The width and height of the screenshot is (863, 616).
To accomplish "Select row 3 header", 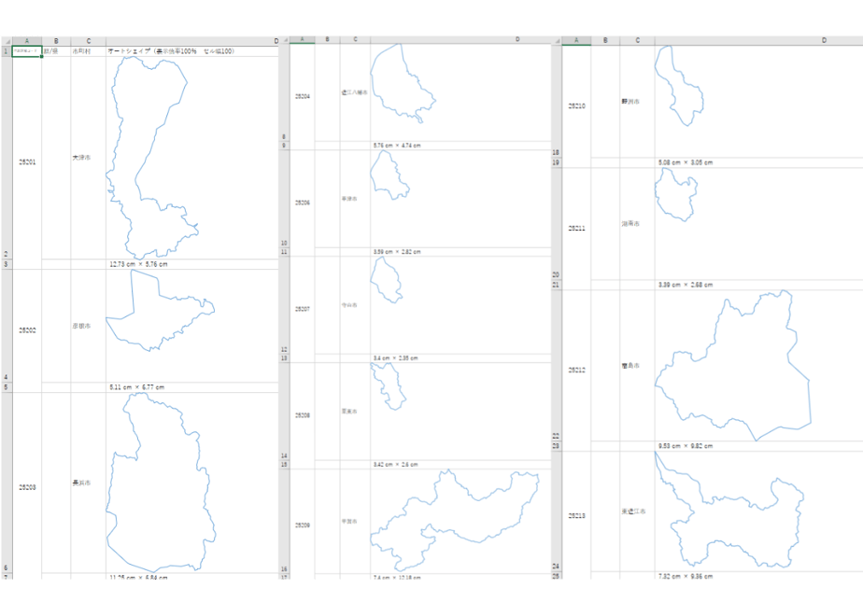I will pos(7,264).
